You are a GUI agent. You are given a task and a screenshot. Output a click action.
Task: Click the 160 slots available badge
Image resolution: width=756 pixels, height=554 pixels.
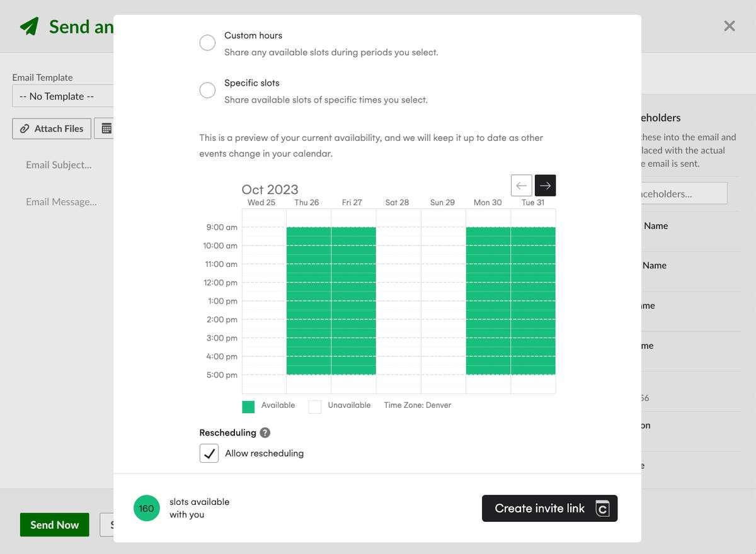[147, 508]
